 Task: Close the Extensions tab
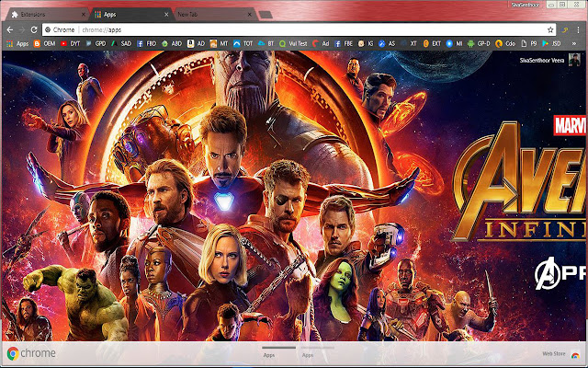pyautogui.click(x=84, y=15)
